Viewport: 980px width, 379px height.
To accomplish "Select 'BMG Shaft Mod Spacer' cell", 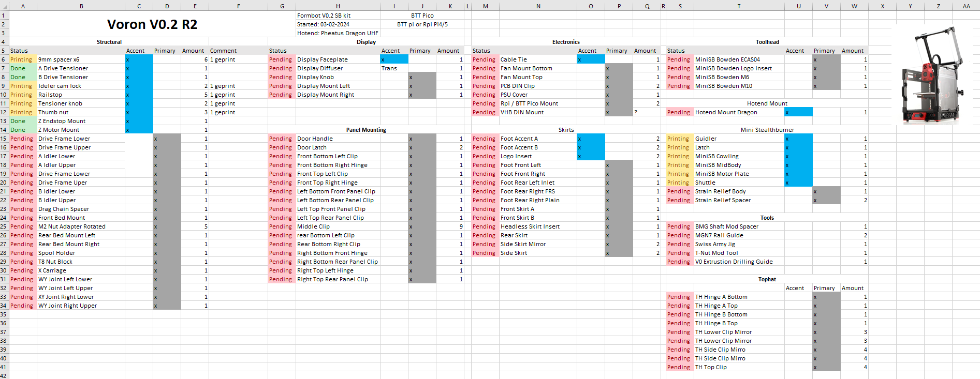I will click(x=739, y=226).
